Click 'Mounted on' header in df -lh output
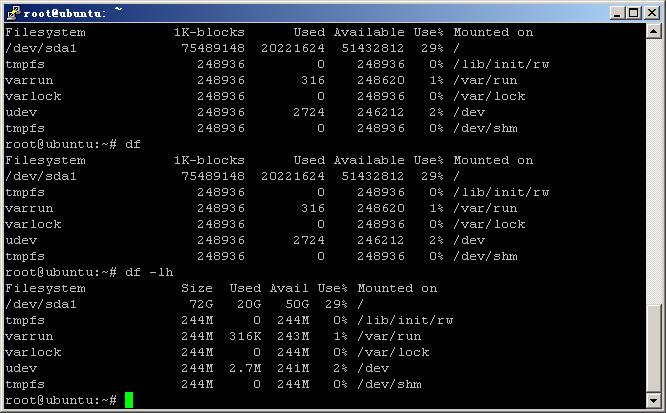Screen dimensions: 666x413 (397, 288)
